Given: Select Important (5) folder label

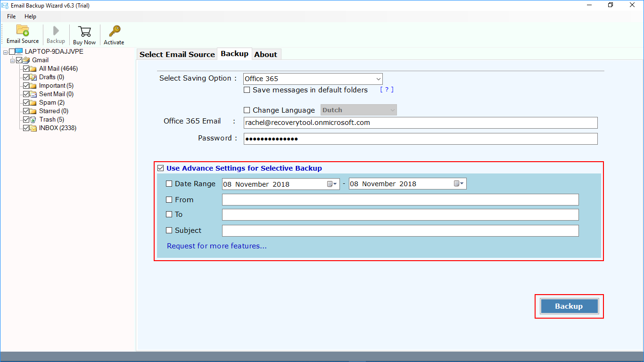Looking at the screenshot, I should point(56,85).
